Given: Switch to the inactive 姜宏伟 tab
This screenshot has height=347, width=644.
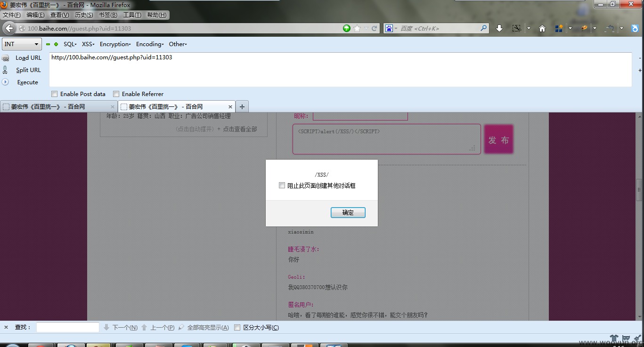Looking at the screenshot, I should point(58,107).
